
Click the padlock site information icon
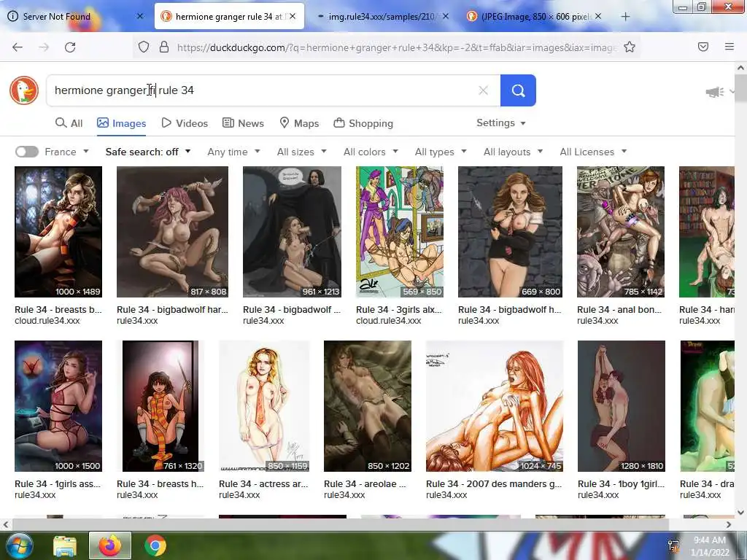click(164, 47)
